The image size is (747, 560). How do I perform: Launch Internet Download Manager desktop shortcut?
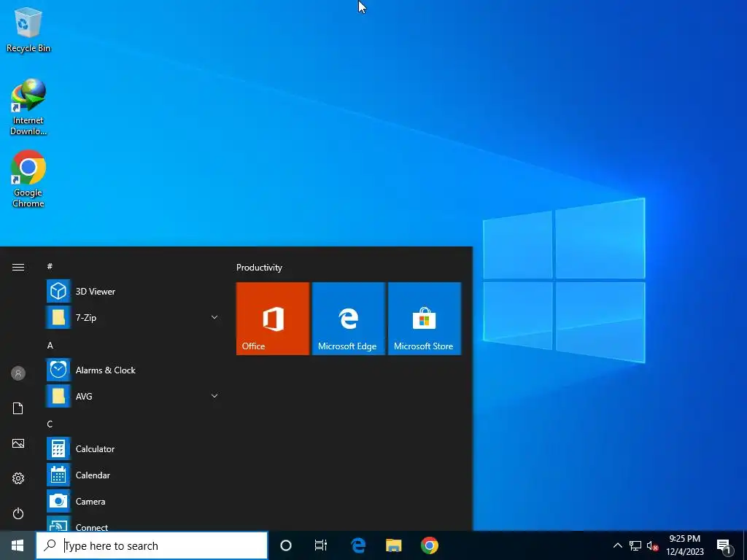click(28, 107)
